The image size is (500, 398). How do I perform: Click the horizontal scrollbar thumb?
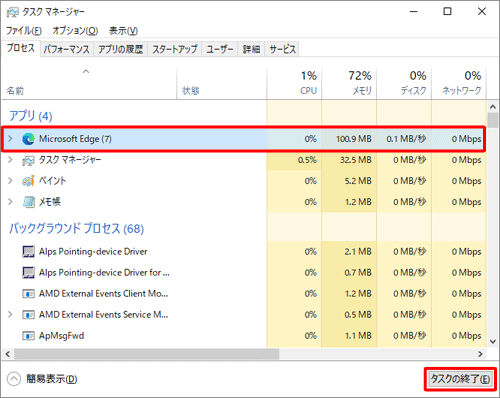click(146, 354)
